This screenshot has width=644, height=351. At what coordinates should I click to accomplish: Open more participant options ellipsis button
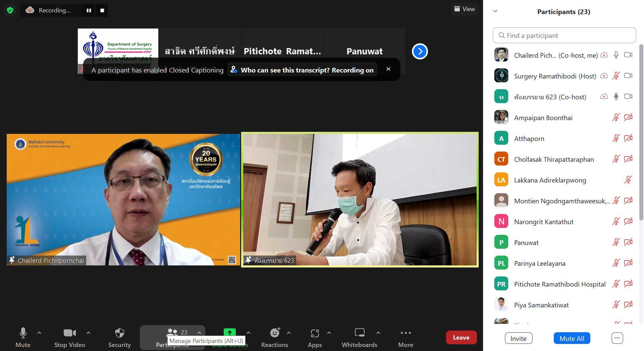click(617, 338)
